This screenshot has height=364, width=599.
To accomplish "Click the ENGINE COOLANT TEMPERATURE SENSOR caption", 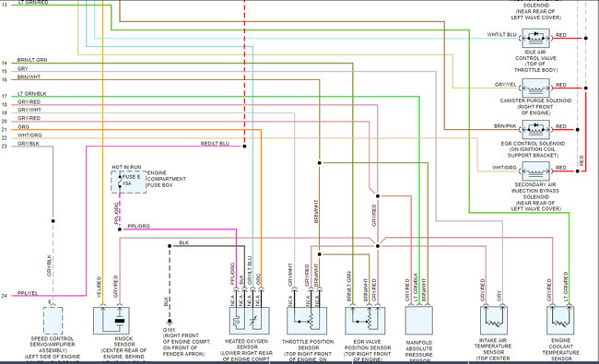I will [561, 349].
